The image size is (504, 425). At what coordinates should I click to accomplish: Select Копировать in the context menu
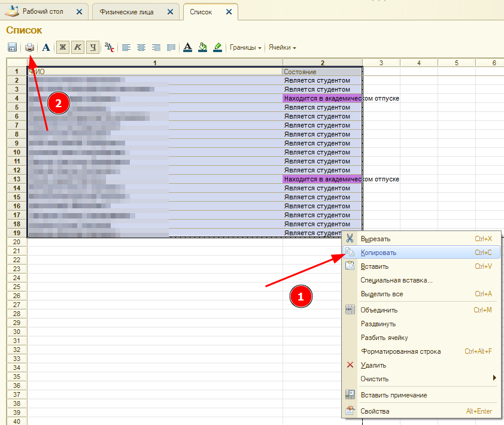coord(378,253)
